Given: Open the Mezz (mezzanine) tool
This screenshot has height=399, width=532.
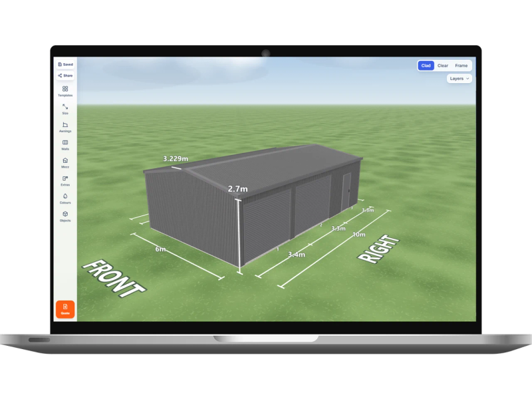Looking at the screenshot, I should (65, 163).
